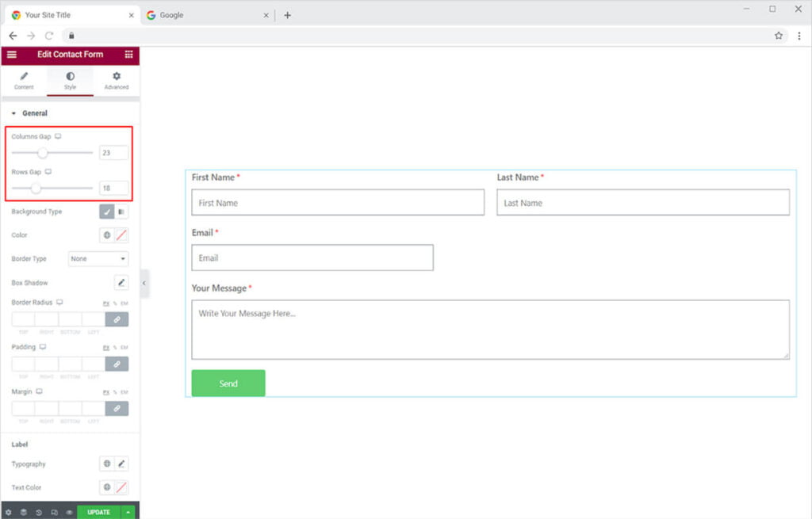
Task: Switch to the Advanced tab
Action: pos(116,81)
